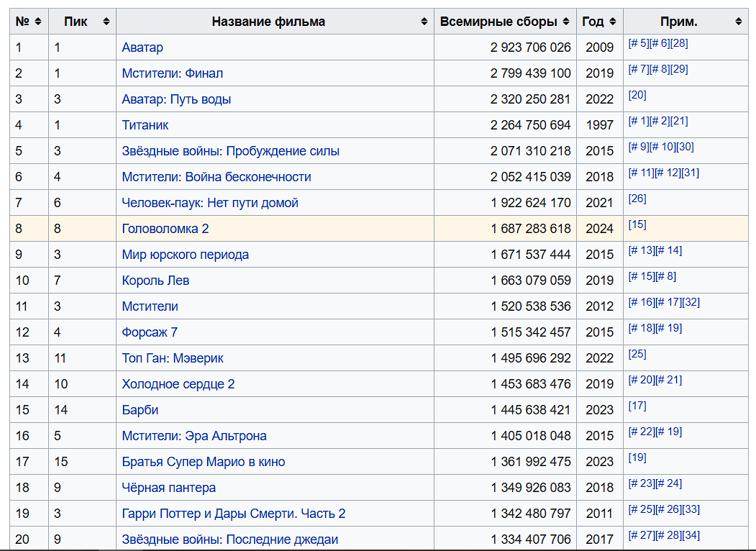Follow footnote [32] in Мстители row
The width and height of the screenshot is (756, 551).
[691, 302]
